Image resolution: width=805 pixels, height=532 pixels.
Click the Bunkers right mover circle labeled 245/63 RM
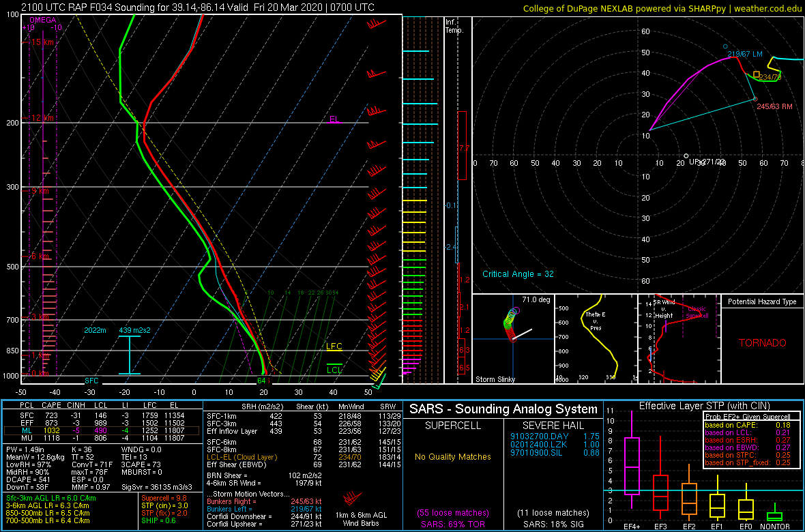pos(755,99)
